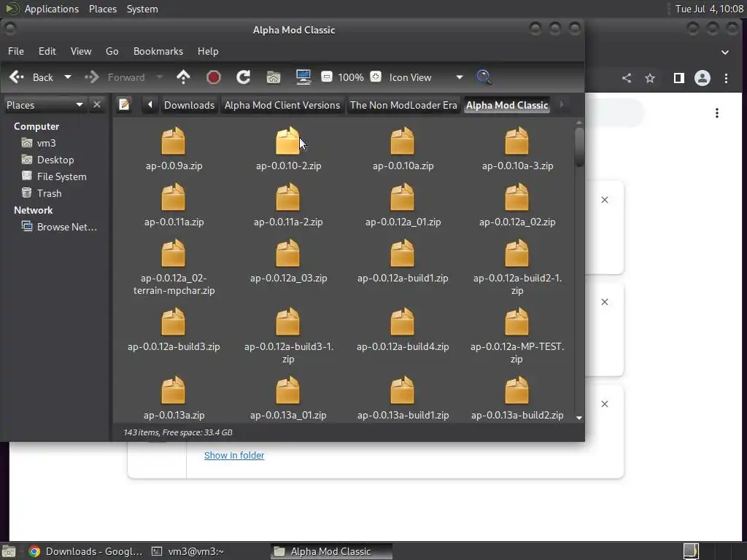Toggle the text location entry pencil
747x560 pixels.
click(x=124, y=104)
